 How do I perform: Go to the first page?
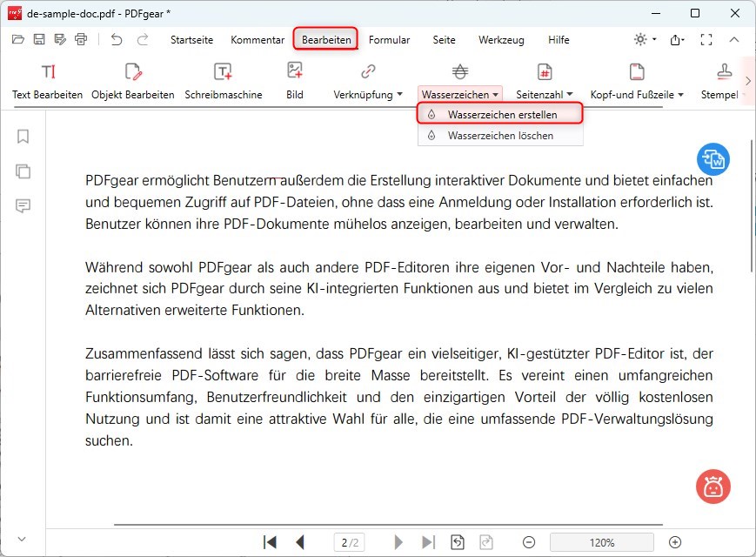(270, 542)
